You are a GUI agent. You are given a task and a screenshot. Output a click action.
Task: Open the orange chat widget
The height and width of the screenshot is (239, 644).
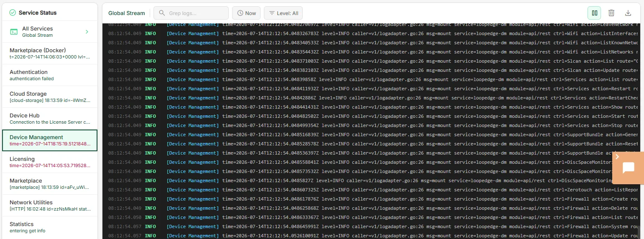click(628, 168)
